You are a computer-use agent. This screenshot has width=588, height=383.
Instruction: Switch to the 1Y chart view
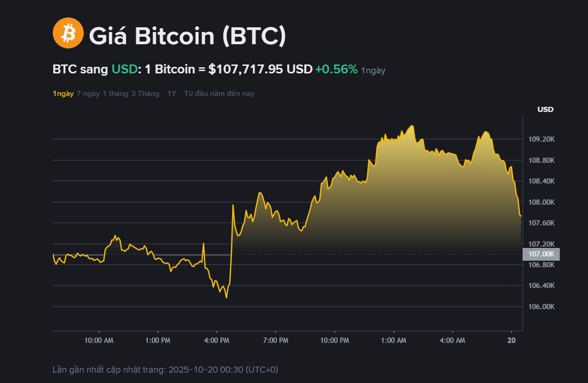(x=172, y=94)
